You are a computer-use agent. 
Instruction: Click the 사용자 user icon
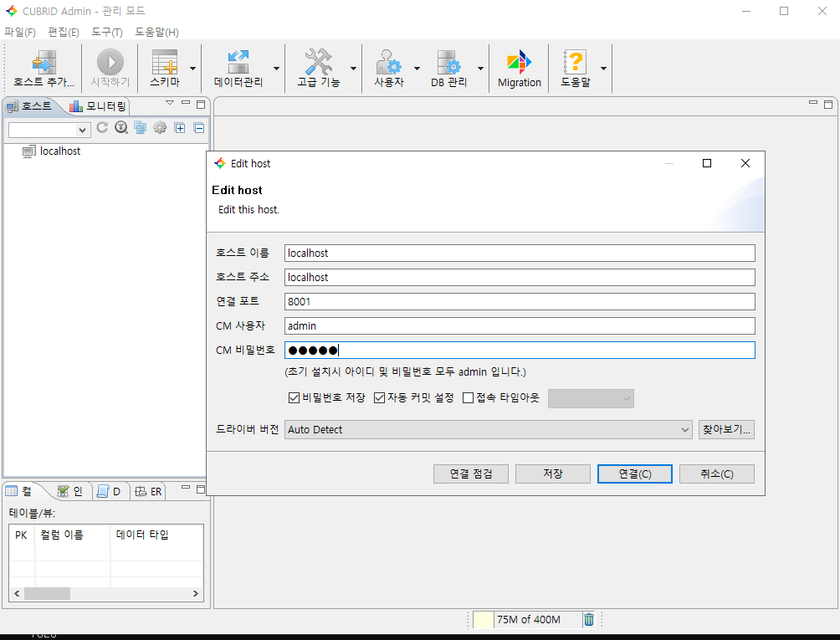[388, 63]
